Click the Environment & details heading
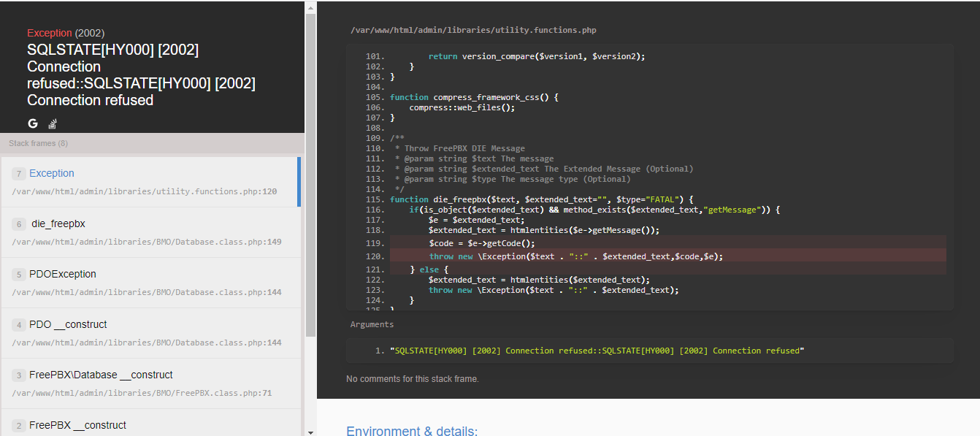The image size is (980, 436). 412,431
